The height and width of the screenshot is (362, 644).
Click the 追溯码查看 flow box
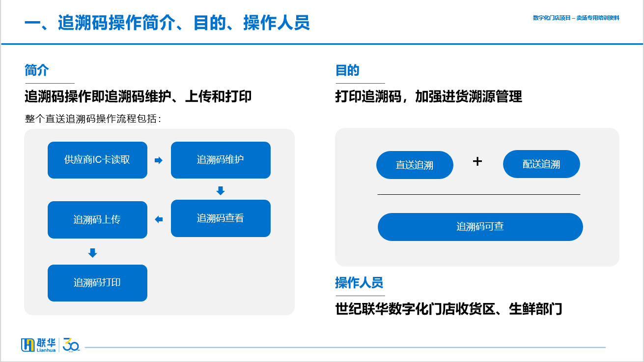pyautogui.click(x=221, y=218)
